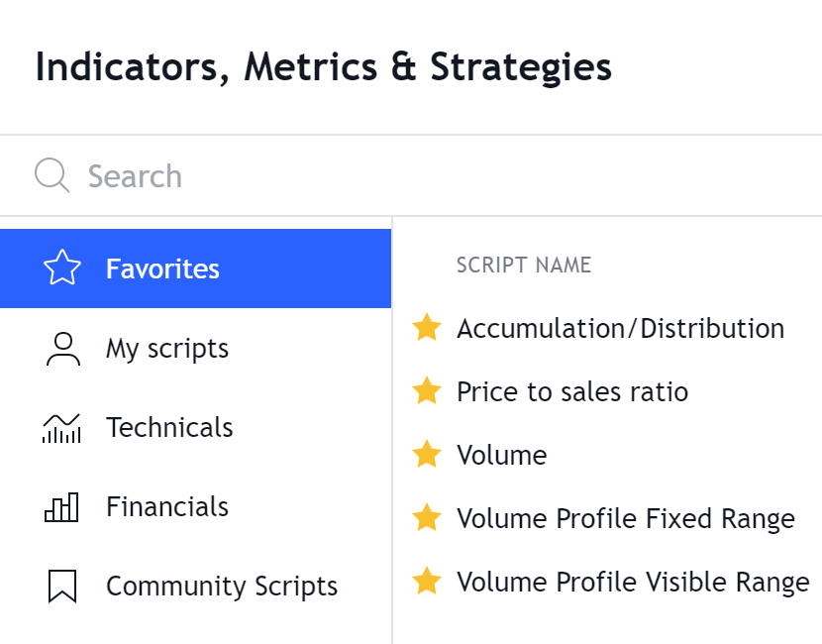Click the search magnifier icon
This screenshot has height=644, width=822.
click(51, 176)
